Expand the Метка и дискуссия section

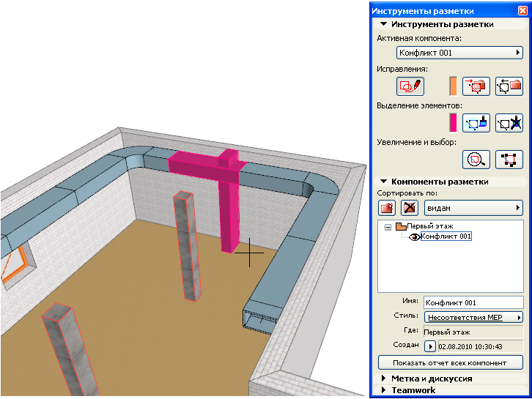tap(383, 379)
